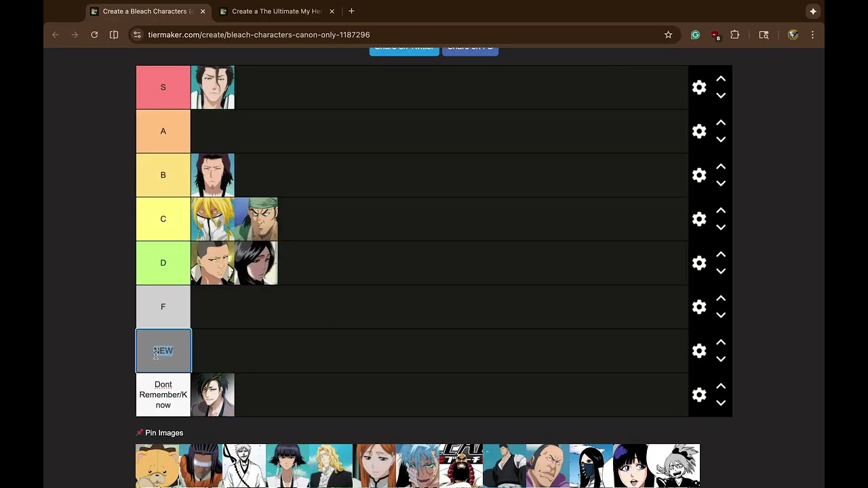Image resolution: width=868 pixels, height=488 pixels.
Task: Select the bearded man with BLEACH logo image
Action: pyautogui.click(x=461, y=466)
